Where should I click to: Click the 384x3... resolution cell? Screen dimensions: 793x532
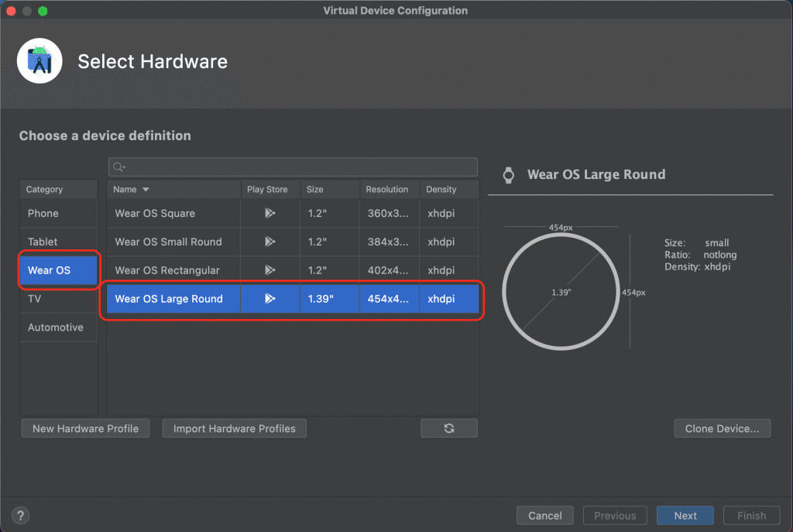click(388, 242)
